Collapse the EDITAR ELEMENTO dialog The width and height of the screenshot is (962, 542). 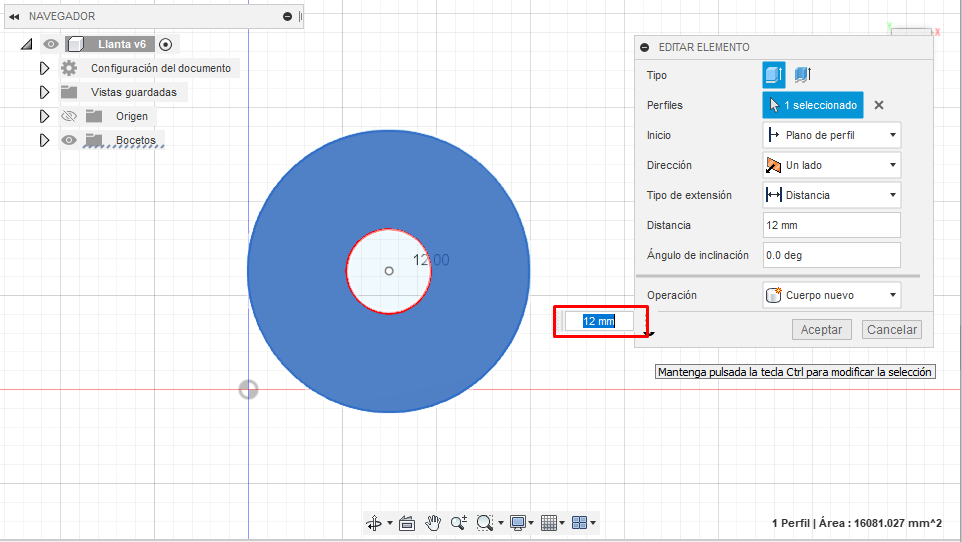coord(645,47)
